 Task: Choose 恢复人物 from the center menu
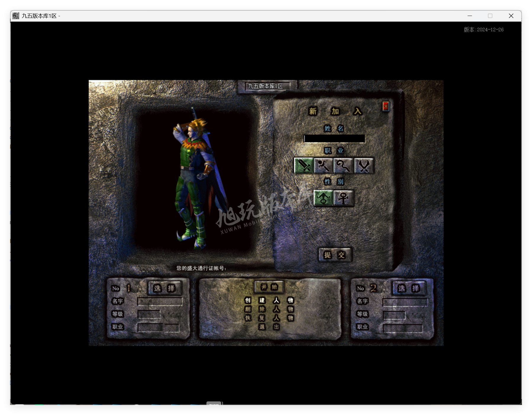click(269, 318)
